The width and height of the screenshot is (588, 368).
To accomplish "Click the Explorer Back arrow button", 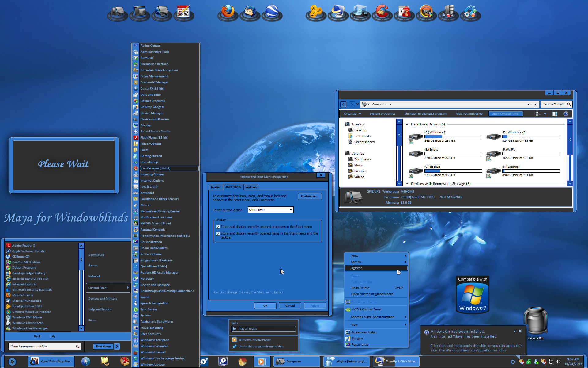I will click(x=343, y=104).
